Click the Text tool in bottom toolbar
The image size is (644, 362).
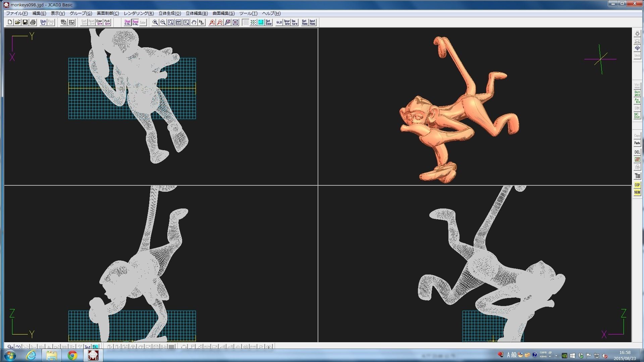point(88,347)
